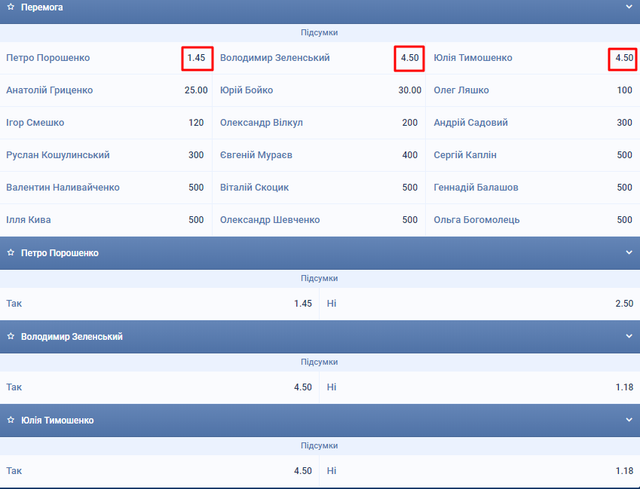640x489 pixels.
Task: Bet on Ігор Смешко at 120
Action: [196, 123]
